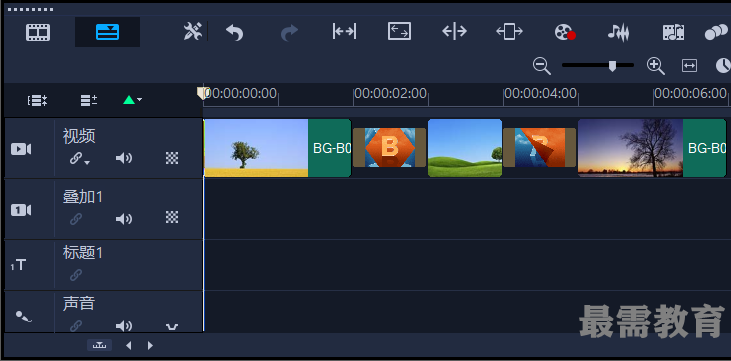Image resolution: width=731 pixels, height=361 pixels.
Task: Click the Title 1 track icon
Action: point(19,265)
